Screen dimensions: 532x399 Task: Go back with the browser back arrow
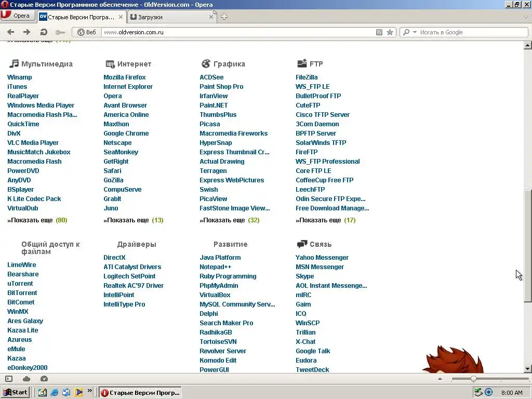(x=10, y=32)
